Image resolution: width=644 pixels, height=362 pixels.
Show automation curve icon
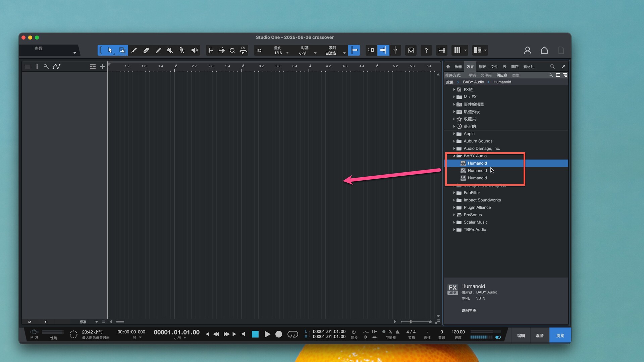[56, 67]
